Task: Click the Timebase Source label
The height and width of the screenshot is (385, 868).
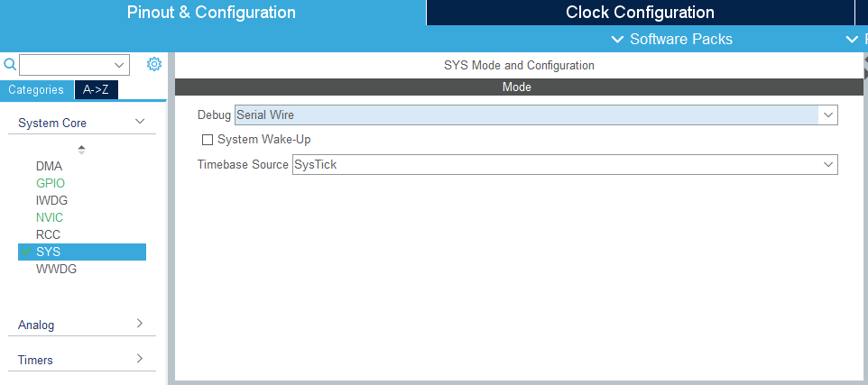Action: point(243,164)
